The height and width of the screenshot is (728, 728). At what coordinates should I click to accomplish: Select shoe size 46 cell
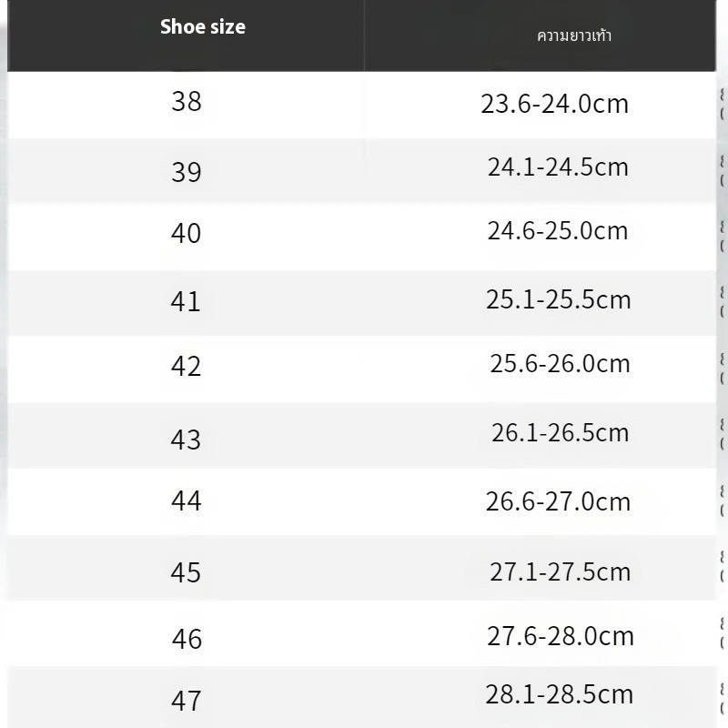pyautogui.click(x=187, y=639)
